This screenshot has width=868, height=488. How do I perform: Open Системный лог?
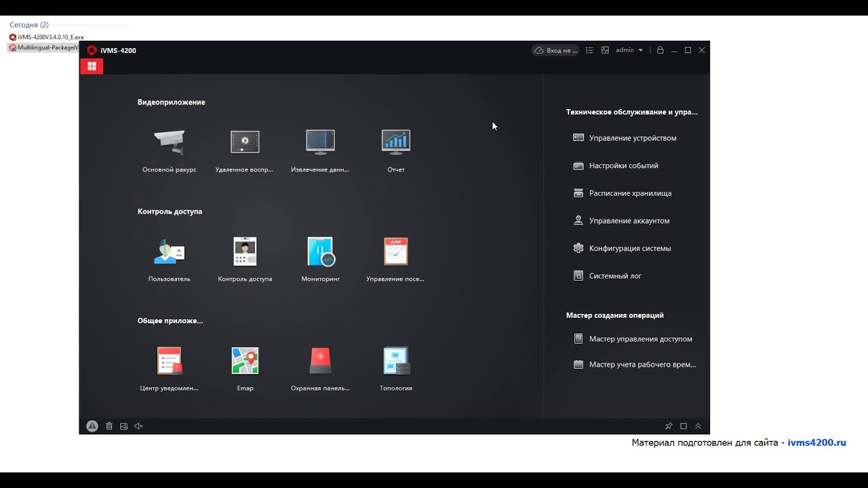click(607, 276)
